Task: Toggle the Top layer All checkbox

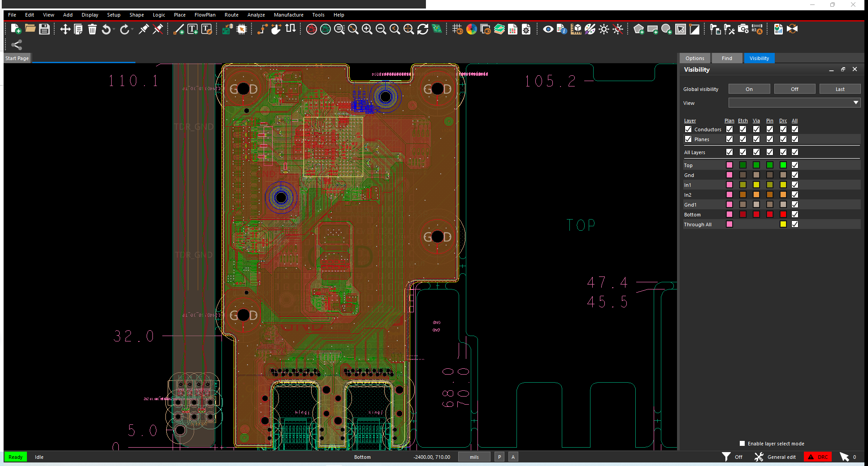Action: click(795, 165)
